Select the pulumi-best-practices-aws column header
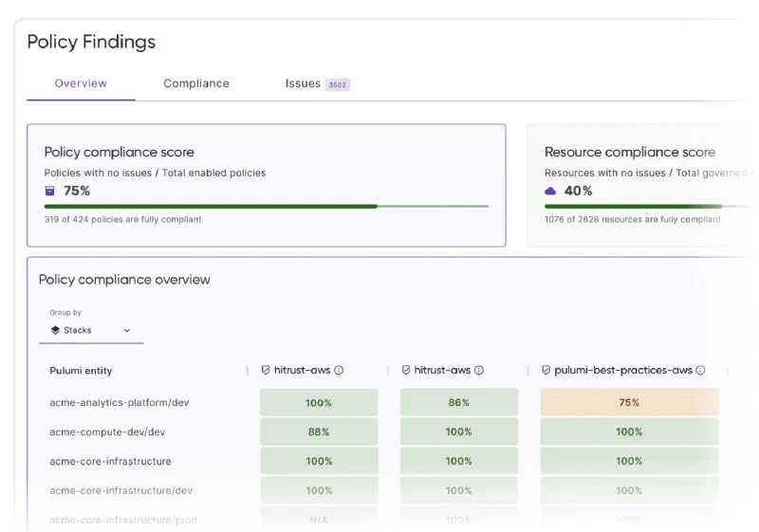Viewport: 759px width, 532px height. pos(623,370)
